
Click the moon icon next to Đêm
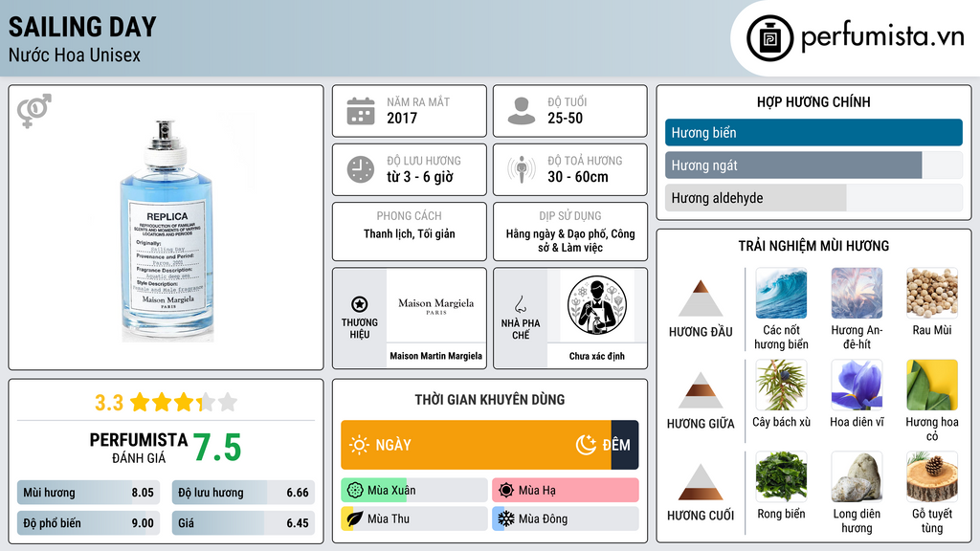[586, 445]
